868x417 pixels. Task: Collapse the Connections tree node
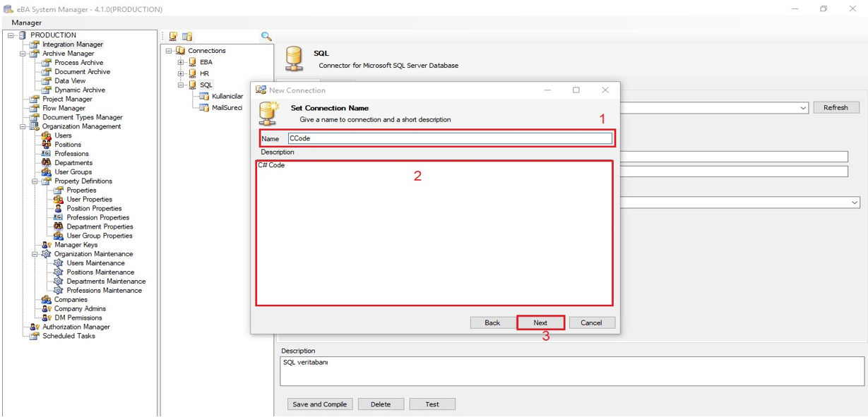point(169,51)
